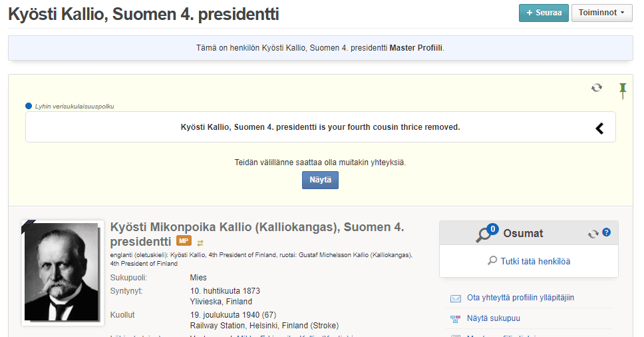Image resolution: width=644 pixels, height=337 pixels.
Task: Click the blue Näytä button
Action: pyautogui.click(x=321, y=180)
